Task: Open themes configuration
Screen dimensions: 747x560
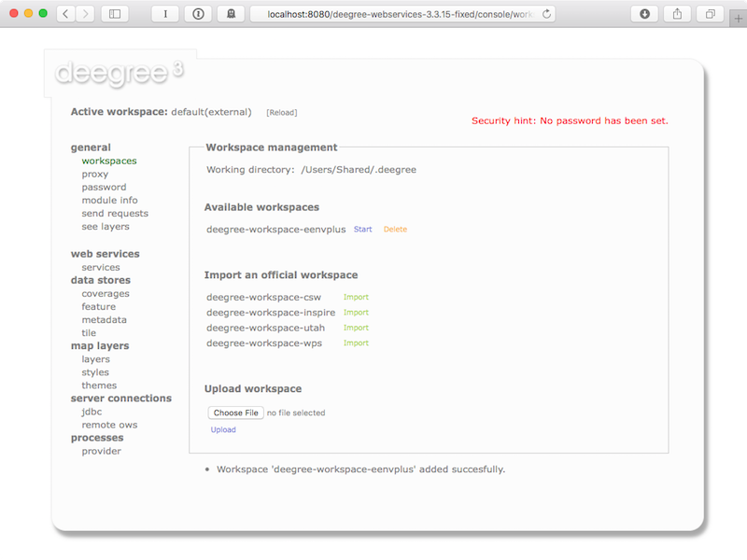Action: point(99,385)
